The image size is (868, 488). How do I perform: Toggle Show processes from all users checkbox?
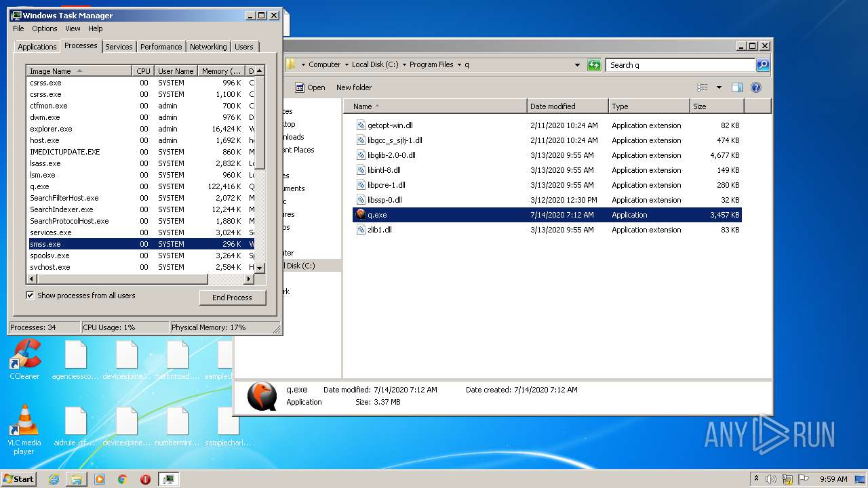30,296
